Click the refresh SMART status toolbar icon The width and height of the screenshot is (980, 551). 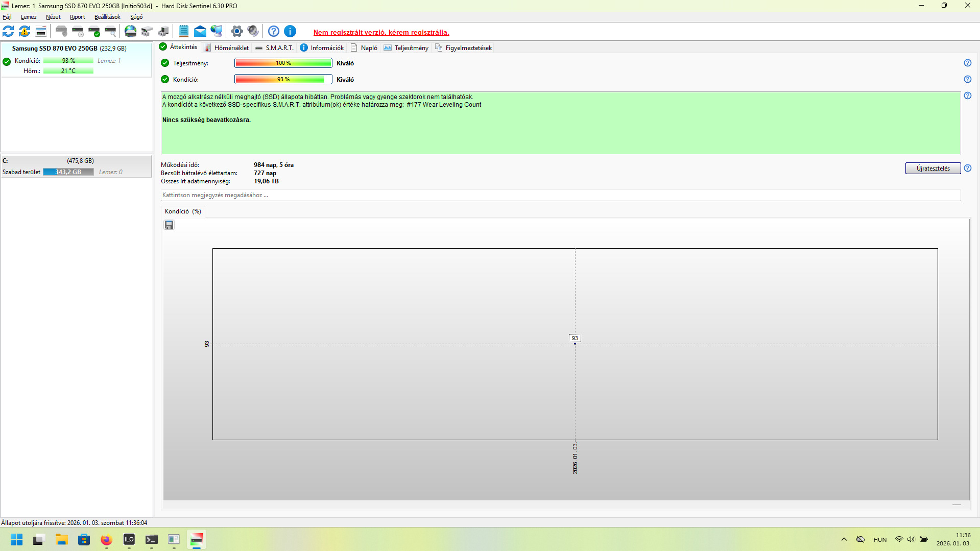[x=8, y=31]
